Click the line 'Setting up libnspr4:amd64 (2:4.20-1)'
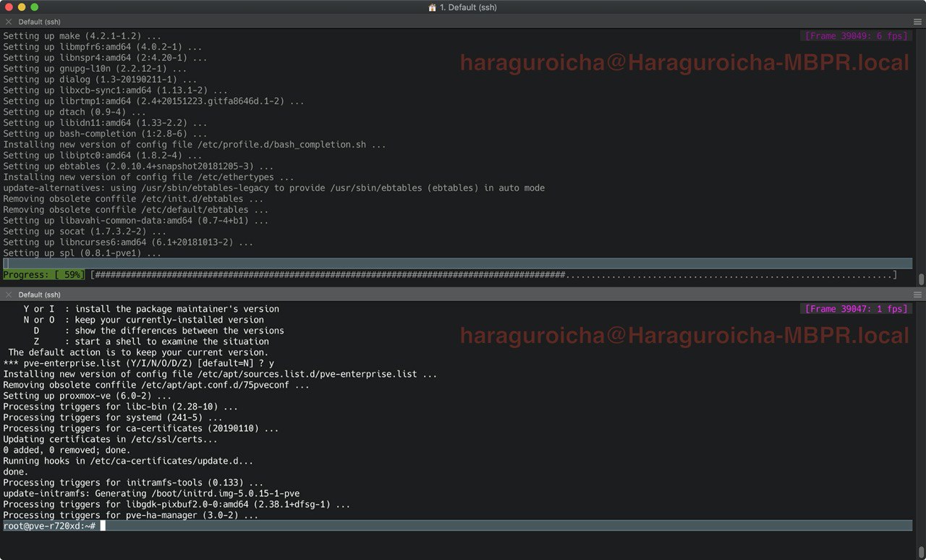The image size is (926, 560). point(106,57)
